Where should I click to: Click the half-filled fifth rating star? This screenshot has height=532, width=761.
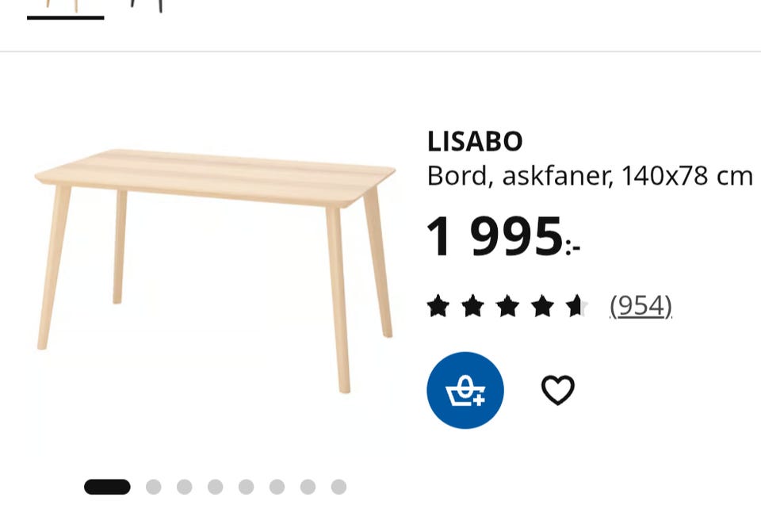pos(577,306)
